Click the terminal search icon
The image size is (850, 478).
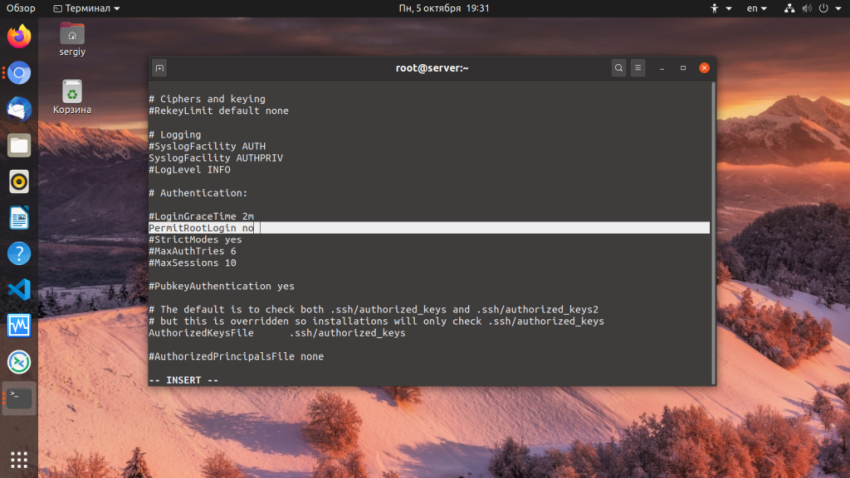point(619,68)
